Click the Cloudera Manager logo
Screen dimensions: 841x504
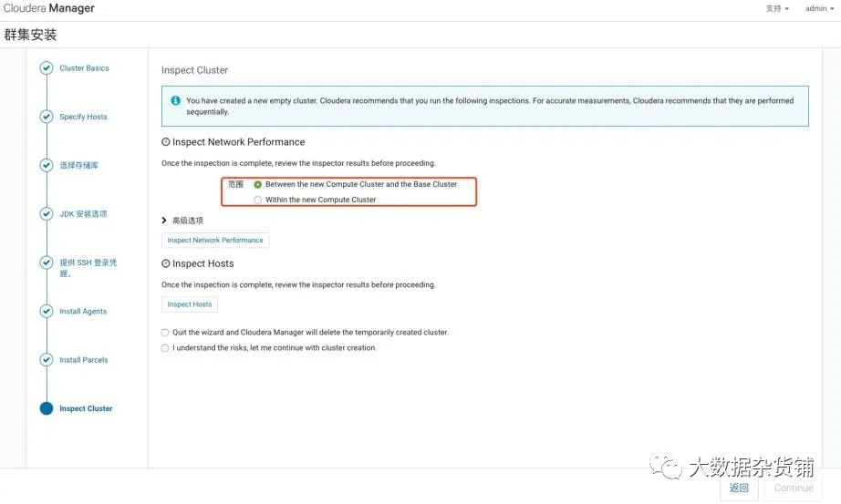pyautogui.click(x=49, y=8)
